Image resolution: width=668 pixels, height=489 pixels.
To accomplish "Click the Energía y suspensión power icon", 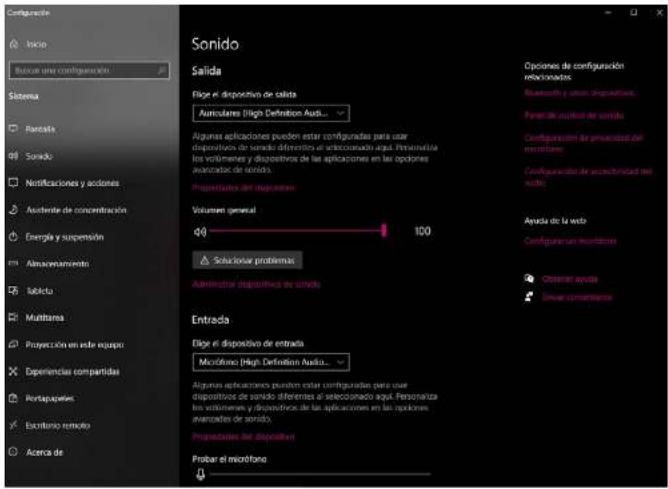I will coord(14,237).
